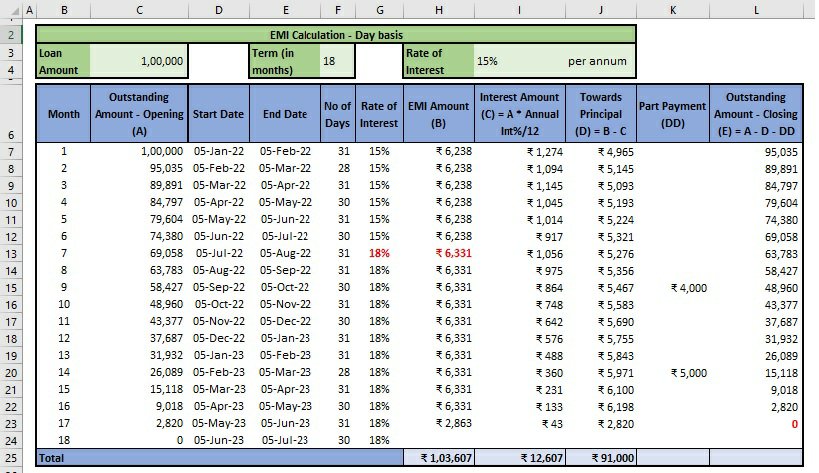Viewport: 819px width, 473px height.
Task: Click the 'Interest Amount (C)' heading
Action: pyautogui.click(x=520, y=114)
